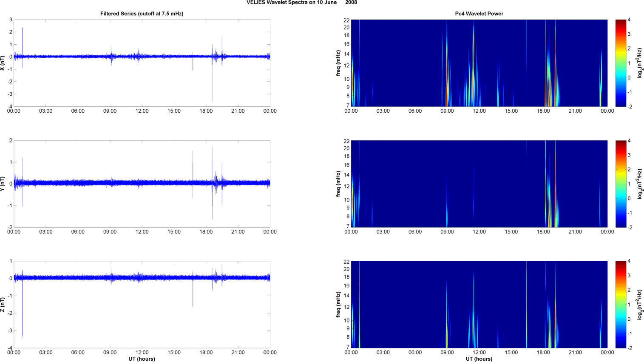Image resolution: width=644 pixels, height=362 pixels.
Task: Click 'UT (hours)' label under the Z series plot
Action: [x=142, y=359]
